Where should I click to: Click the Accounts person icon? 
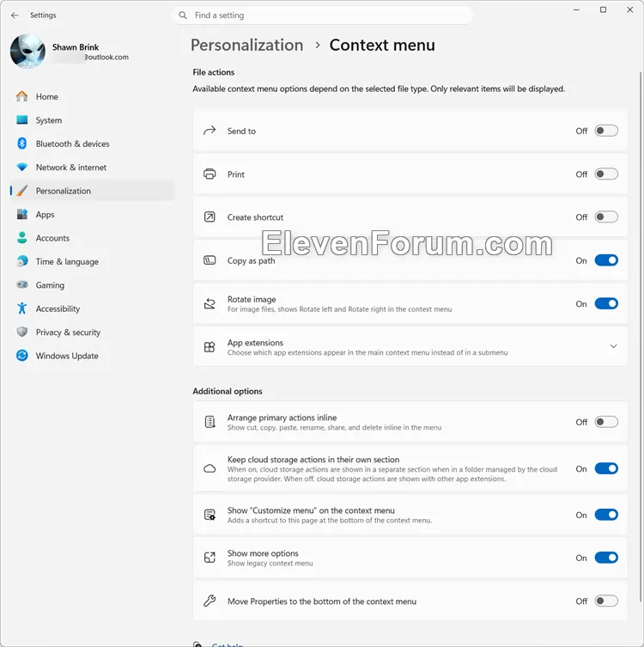tap(21, 238)
